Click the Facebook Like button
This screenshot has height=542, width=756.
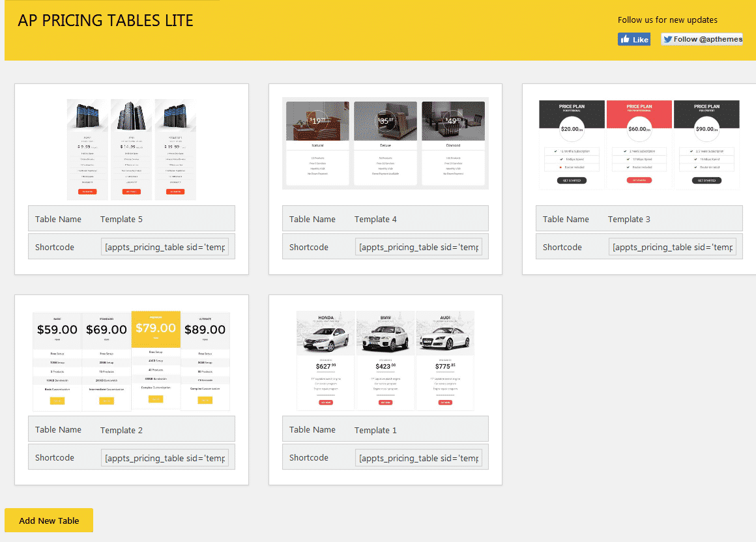(633, 39)
